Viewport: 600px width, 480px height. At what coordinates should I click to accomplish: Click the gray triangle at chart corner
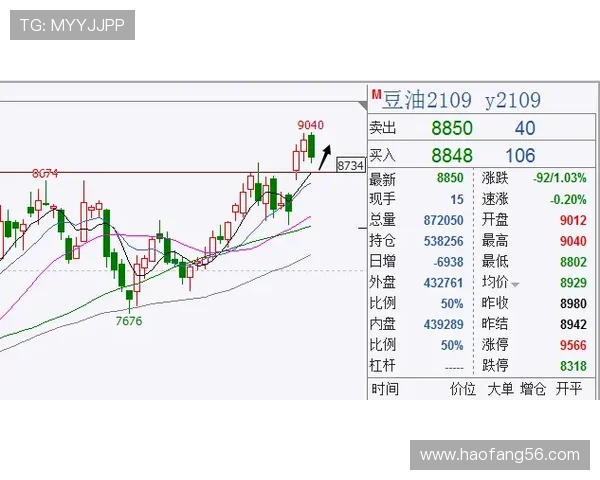[363, 106]
